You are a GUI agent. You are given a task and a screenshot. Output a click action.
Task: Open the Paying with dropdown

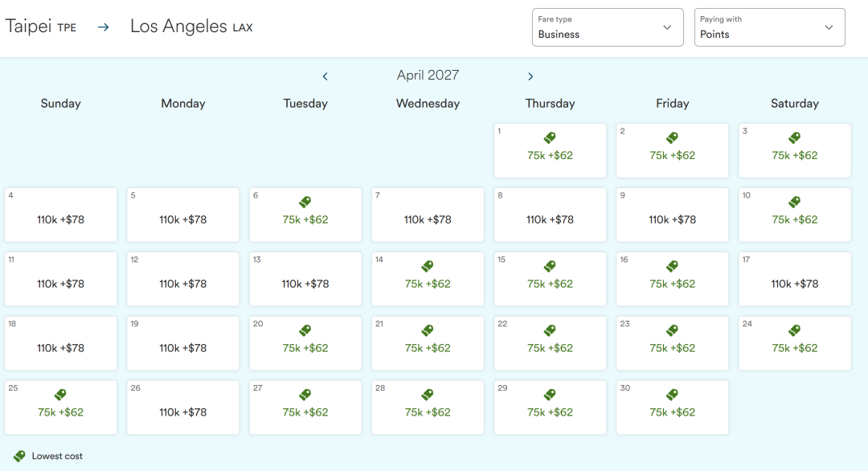[x=769, y=27]
